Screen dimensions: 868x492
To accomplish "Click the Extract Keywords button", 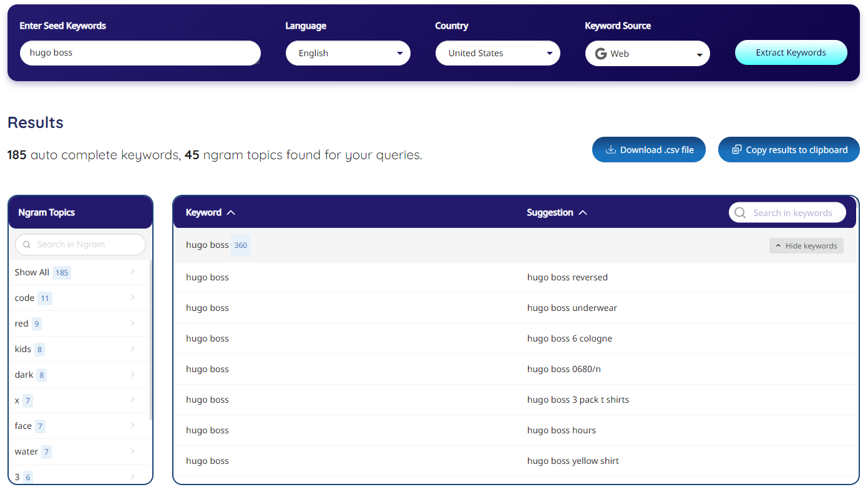I will point(791,52).
